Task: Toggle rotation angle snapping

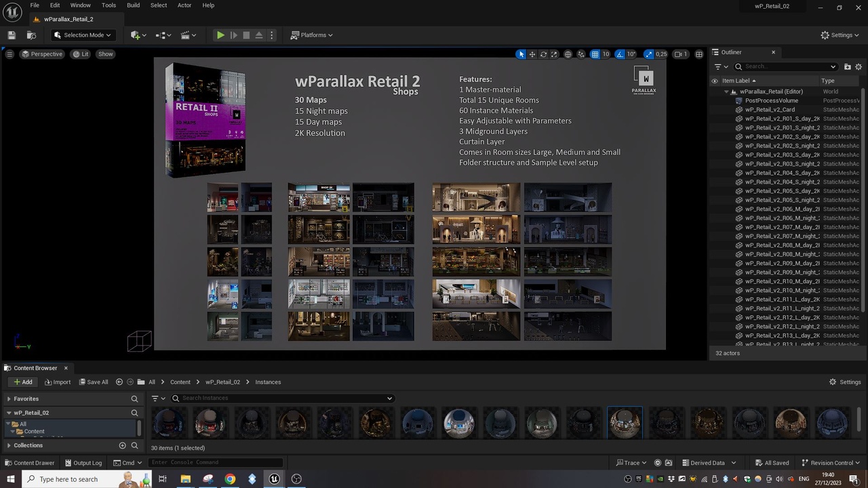Action: [620, 54]
